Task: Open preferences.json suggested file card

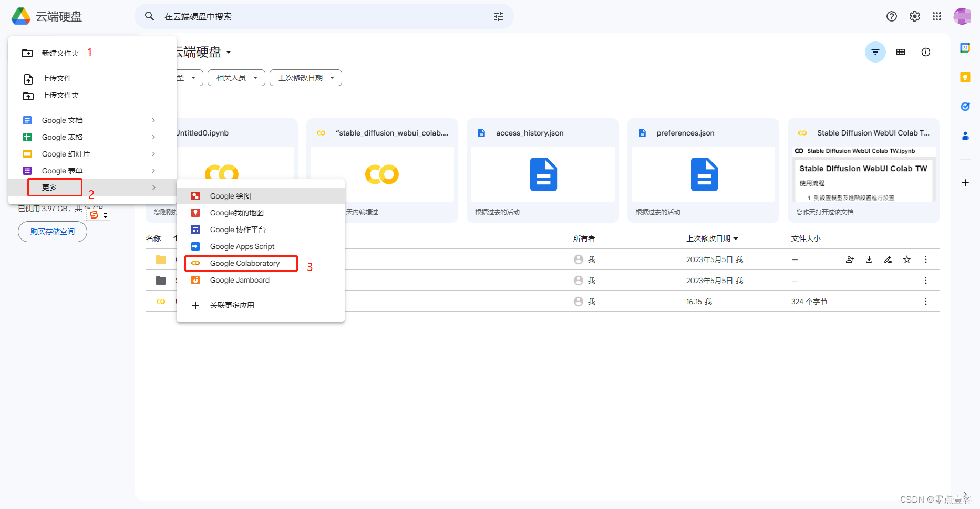Action: click(703, 170)
